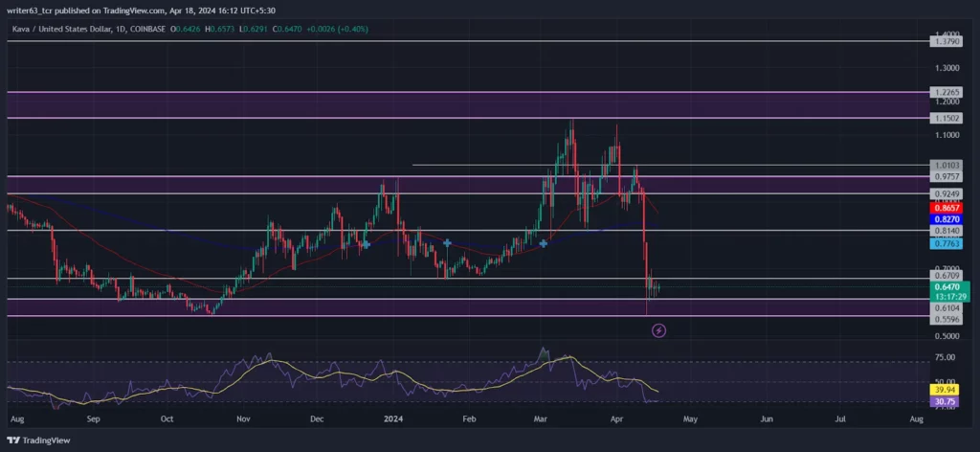Click the 0.5596 support zone price label
Image resolution: width=980 pixels, height=452 pixels.
point(947,318)
